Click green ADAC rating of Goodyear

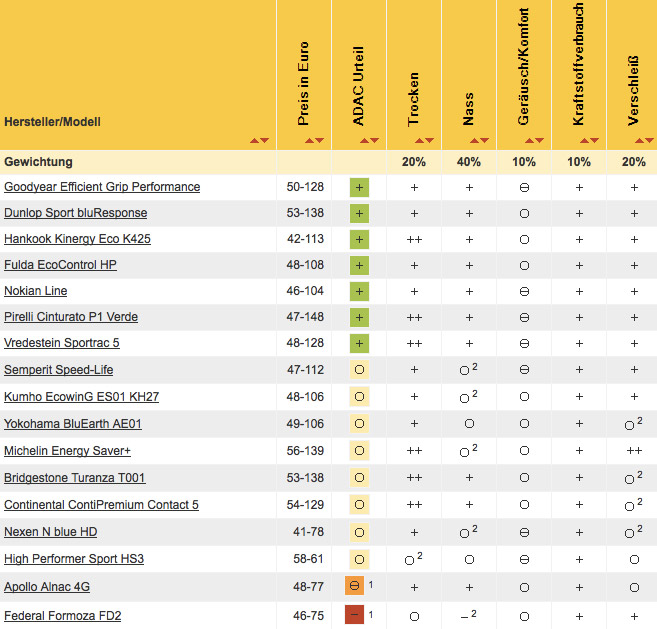click(360, 187)
